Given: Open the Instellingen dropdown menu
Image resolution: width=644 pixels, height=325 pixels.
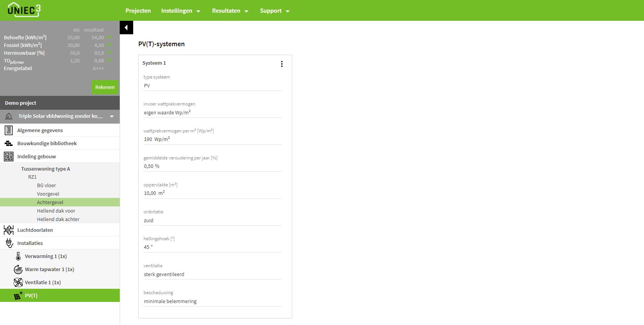Looking at the screenshot, I should pos(181,11).
